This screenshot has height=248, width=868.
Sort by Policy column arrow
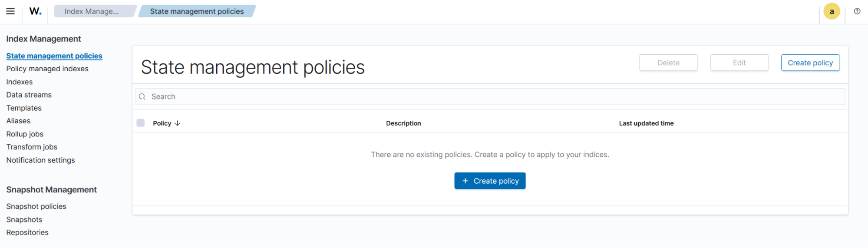pyautogui.click(x=177, y=123)
